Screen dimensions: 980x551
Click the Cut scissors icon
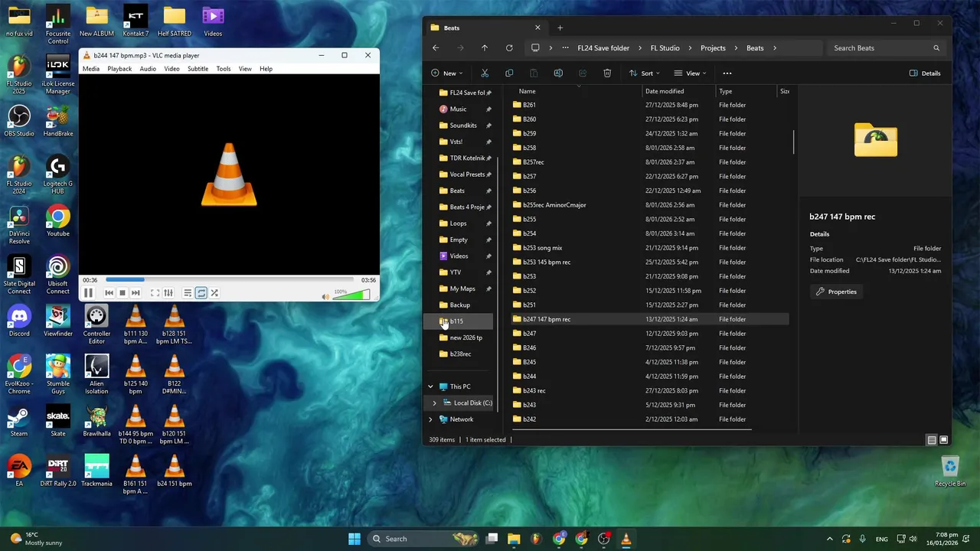click(x=485, y=73)
